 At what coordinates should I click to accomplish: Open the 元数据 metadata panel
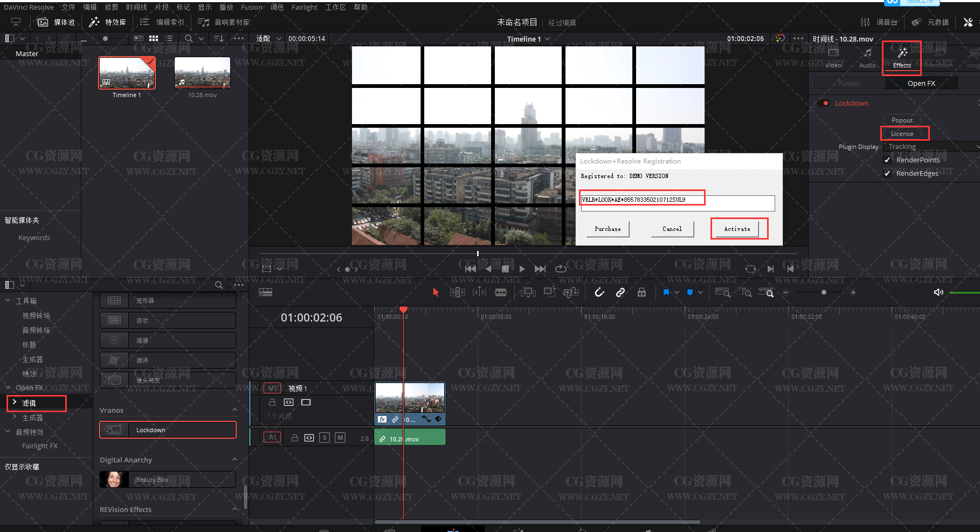click(930, 22)
